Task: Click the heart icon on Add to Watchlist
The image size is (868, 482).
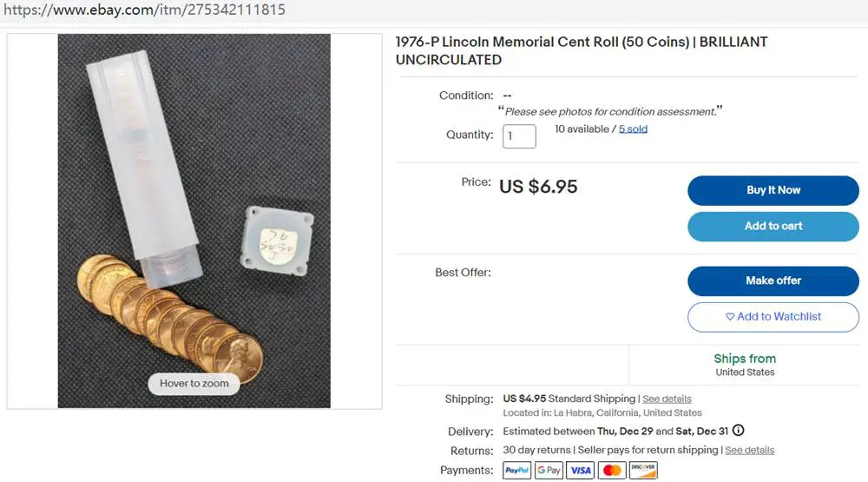Action: 730,316
